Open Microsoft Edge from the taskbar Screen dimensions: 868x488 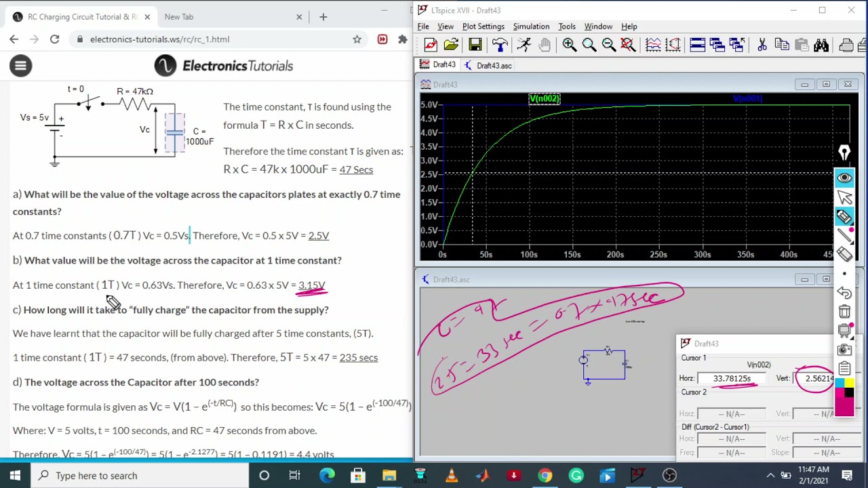click(327, 475)
